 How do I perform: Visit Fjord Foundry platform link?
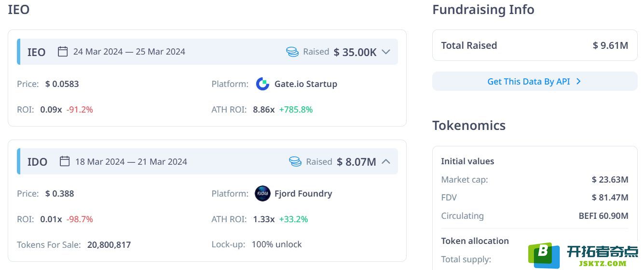click(303, 194)
